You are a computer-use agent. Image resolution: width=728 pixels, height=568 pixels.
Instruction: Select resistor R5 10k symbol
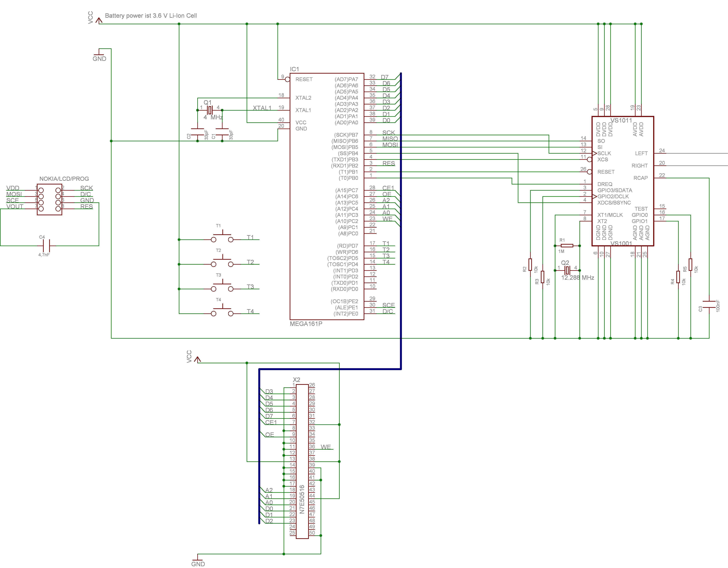tap(690, 264)
